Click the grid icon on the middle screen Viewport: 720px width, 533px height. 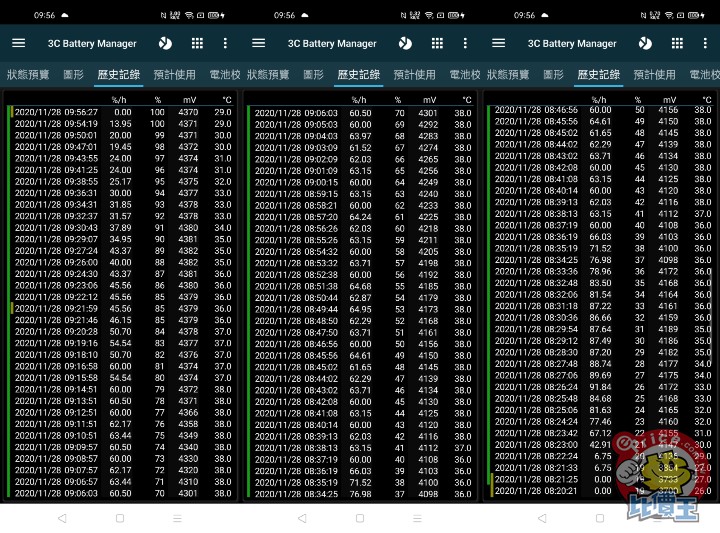pos(437,43)
